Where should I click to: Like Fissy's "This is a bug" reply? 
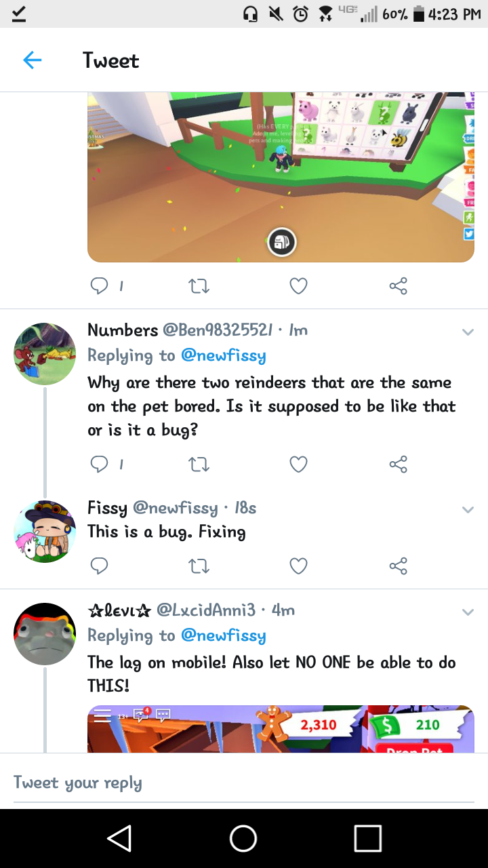point(298,566)
